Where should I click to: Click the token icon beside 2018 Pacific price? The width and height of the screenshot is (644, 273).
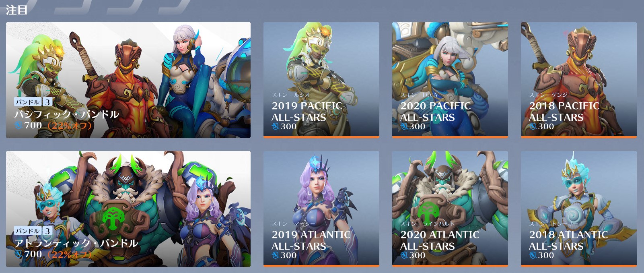(533, 127)
